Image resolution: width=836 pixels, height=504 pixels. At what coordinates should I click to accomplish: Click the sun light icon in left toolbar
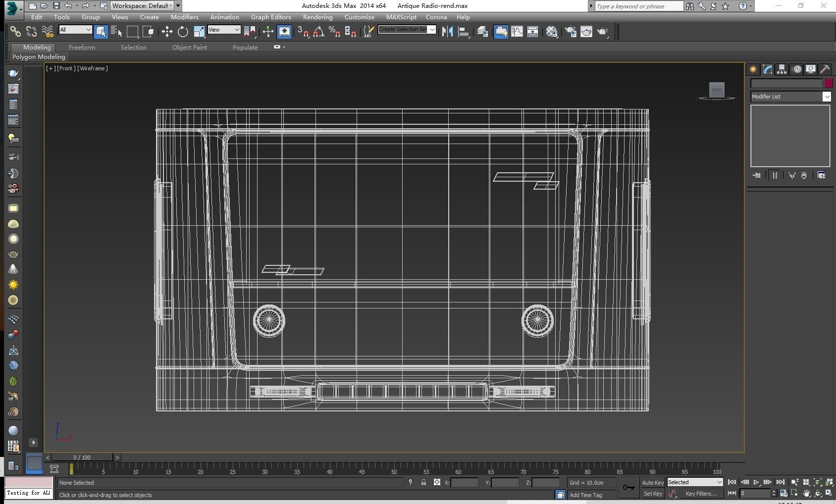[13, 285]
